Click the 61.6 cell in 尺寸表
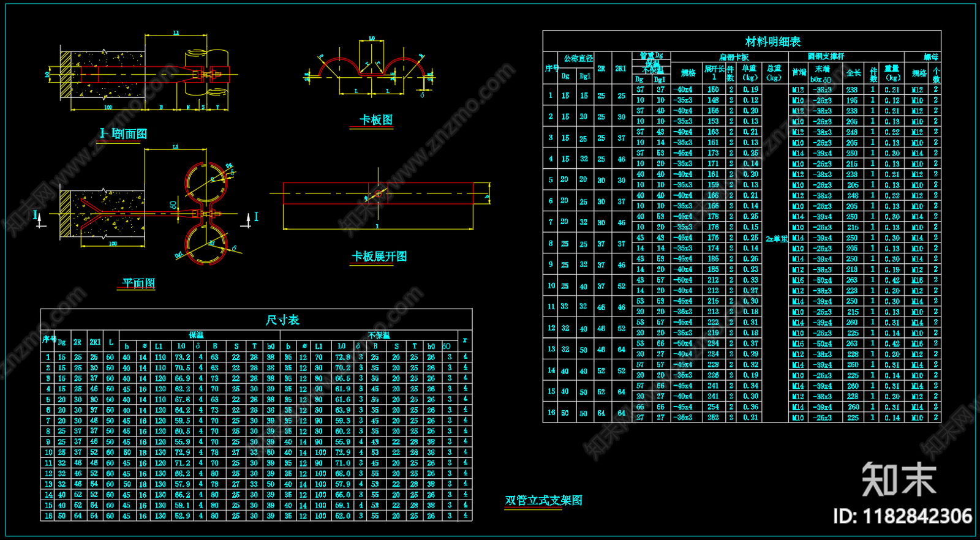 click(342, 400)
